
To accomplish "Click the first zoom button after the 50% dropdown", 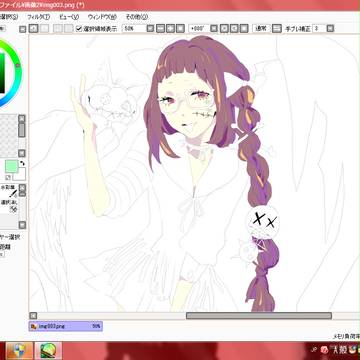I will (x=161, y=28).
